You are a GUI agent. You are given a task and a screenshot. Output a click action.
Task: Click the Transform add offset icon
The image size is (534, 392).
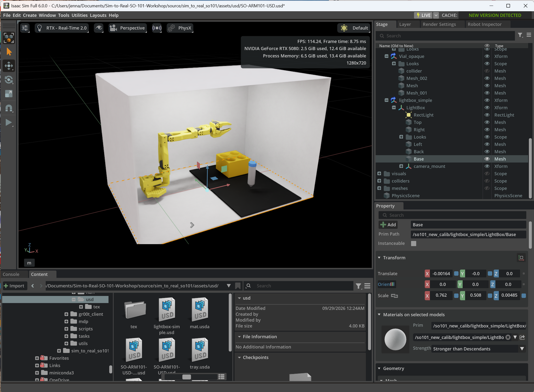pos(521,258)
